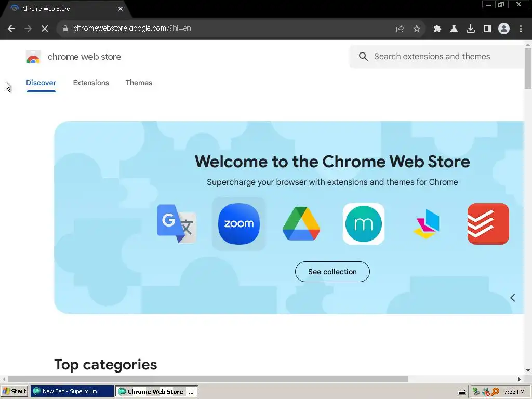
Task: Click the search magnifier icon
Action: coord(363,56)
